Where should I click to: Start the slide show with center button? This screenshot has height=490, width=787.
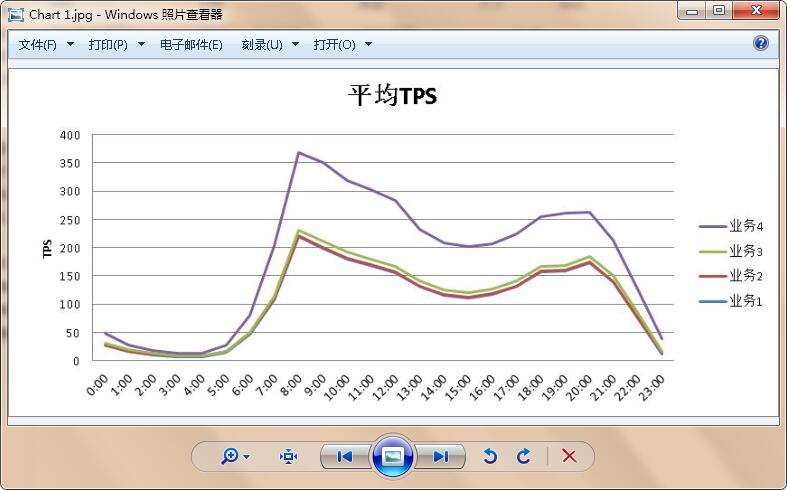tap(392, 456)
